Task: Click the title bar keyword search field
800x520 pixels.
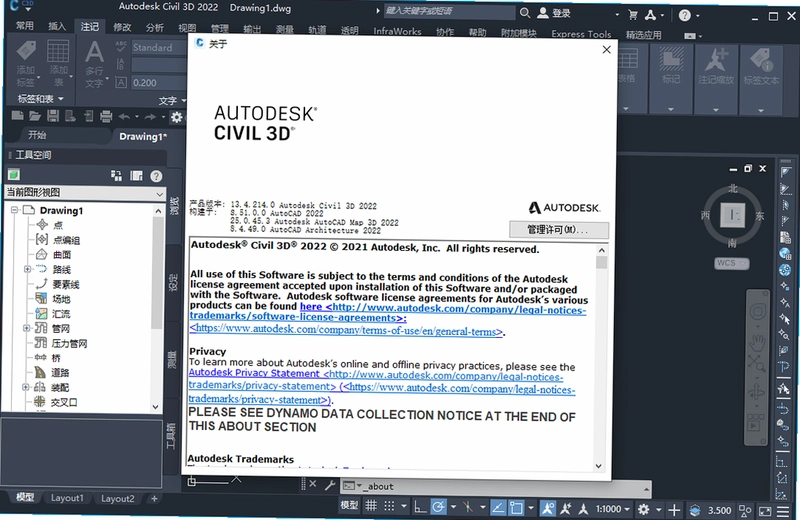Action: (x=449, y=11)
